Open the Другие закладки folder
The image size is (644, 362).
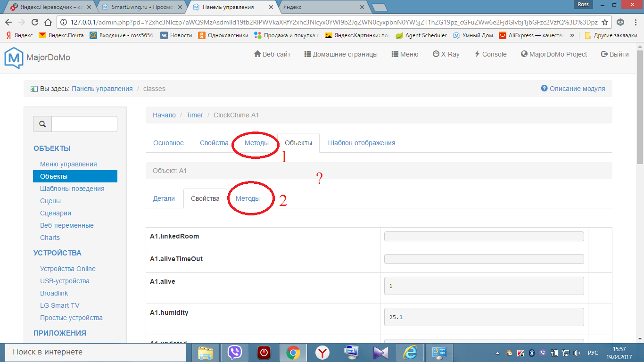pyautogui.click(x=610, y=35)
